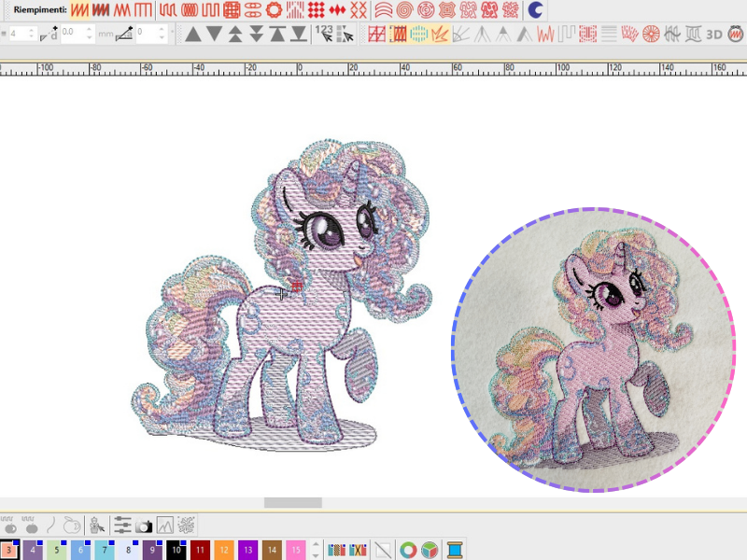
Task: Activate the 123 sequence selection cursor tool
Action: (324, 34)
